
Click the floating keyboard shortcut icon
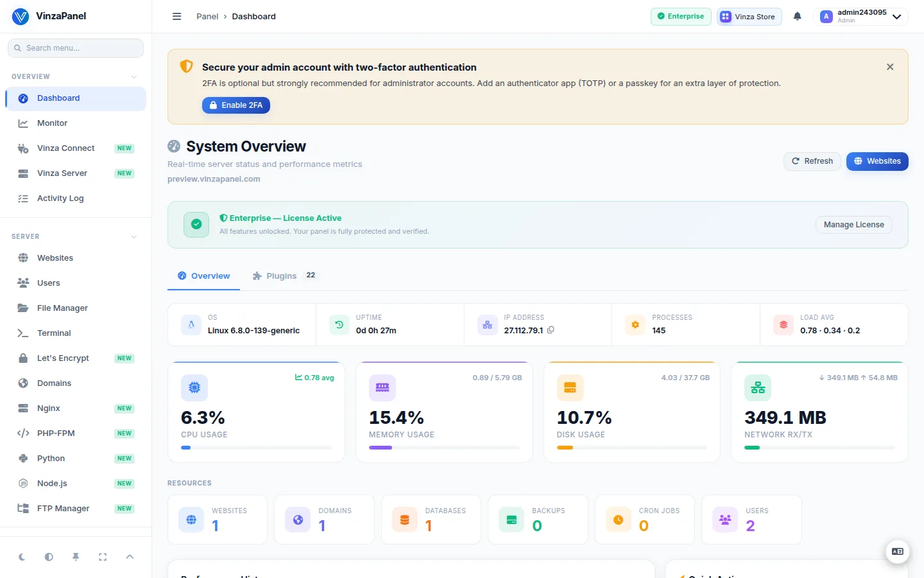click(898, 552)
